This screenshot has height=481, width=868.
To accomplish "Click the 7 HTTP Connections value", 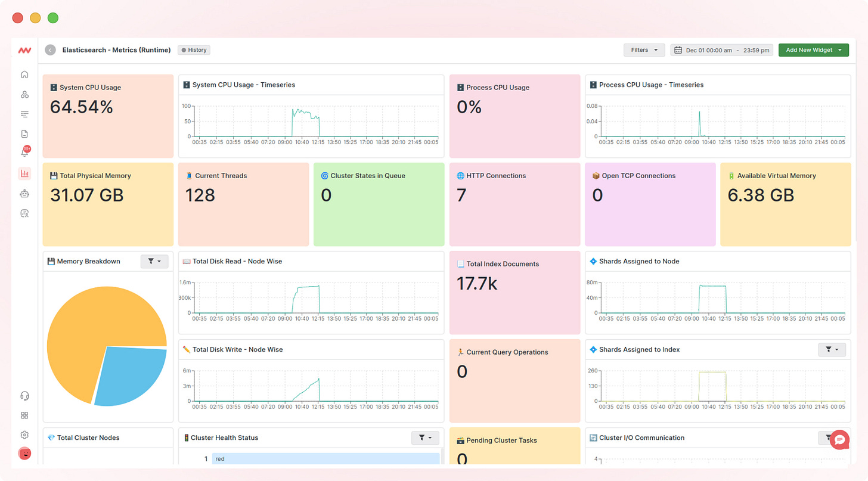I will pyautogui.click(x=461, y=195).
